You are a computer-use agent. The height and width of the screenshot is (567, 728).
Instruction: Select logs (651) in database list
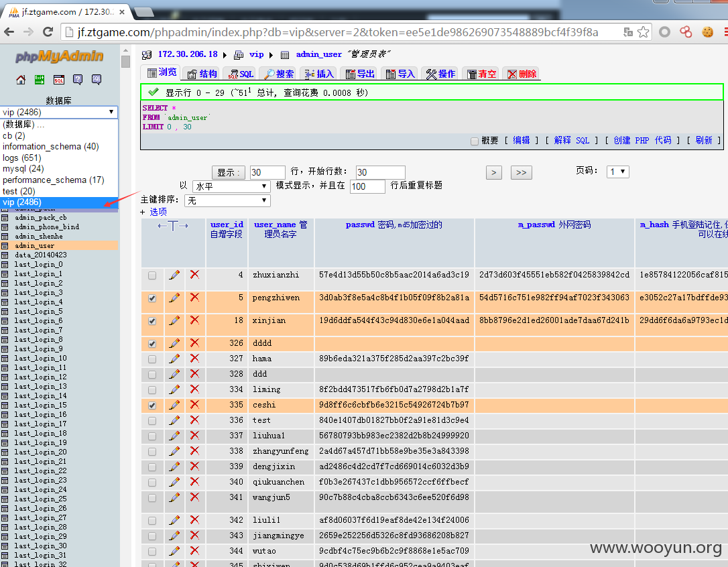coord(22,158)
